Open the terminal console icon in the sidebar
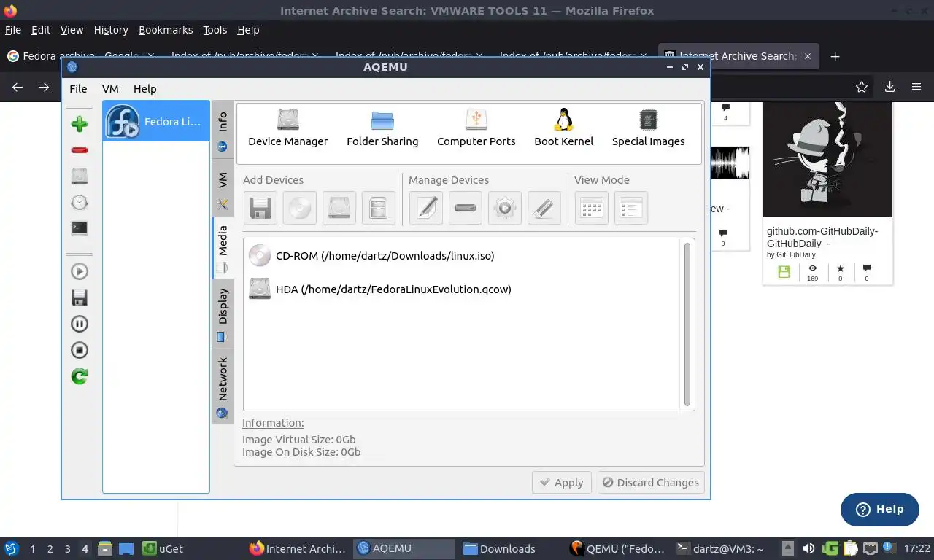The height and width of the screenshot is (560, 934). click(80, 228)
